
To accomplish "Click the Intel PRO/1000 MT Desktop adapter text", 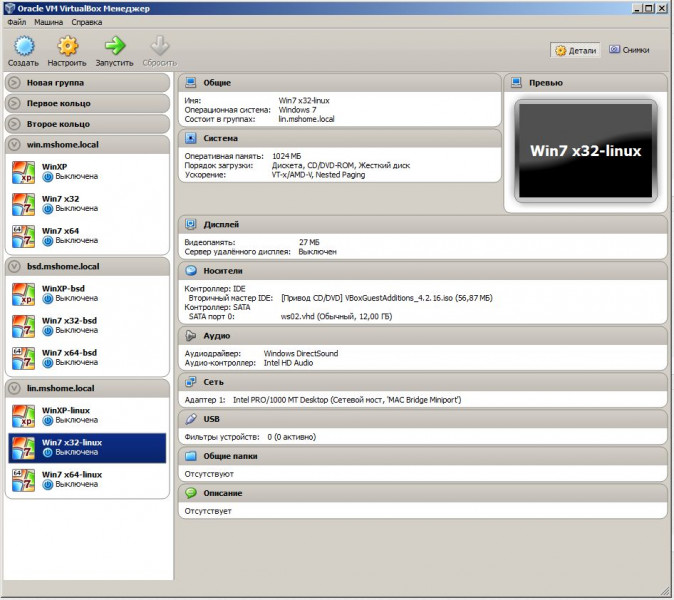I will [x=347, y=400].
